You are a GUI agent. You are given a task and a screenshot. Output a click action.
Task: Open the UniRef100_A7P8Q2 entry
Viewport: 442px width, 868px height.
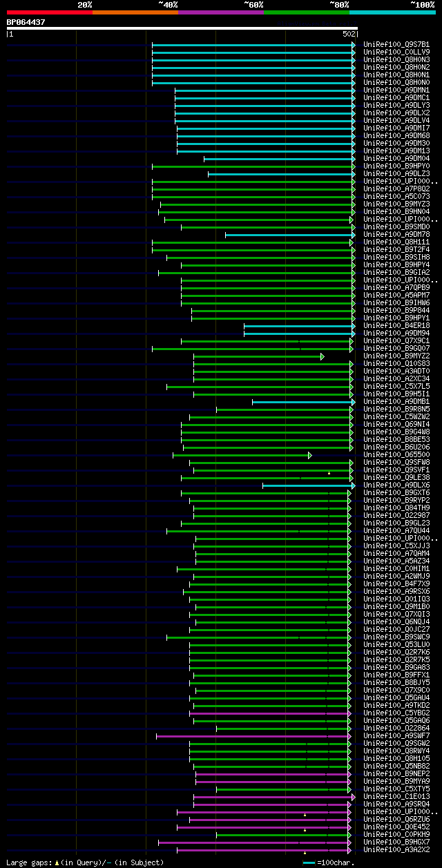point(396,189)
